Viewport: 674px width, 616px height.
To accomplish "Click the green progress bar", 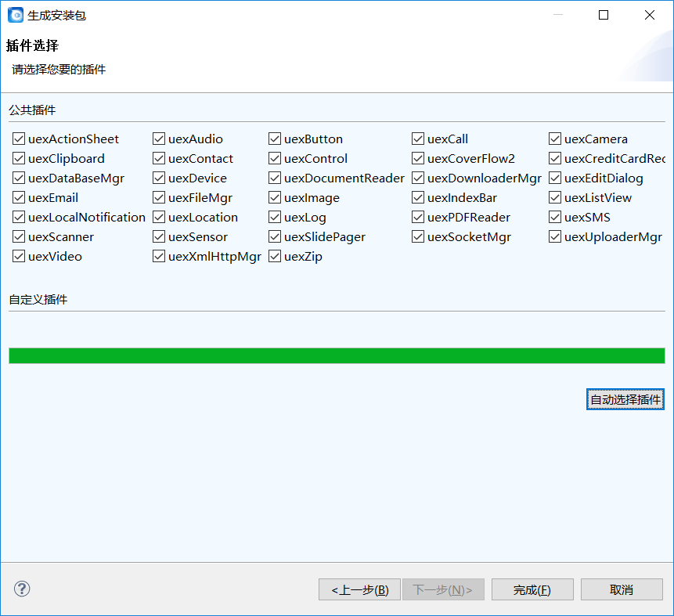I will click(x=337, y=356).
